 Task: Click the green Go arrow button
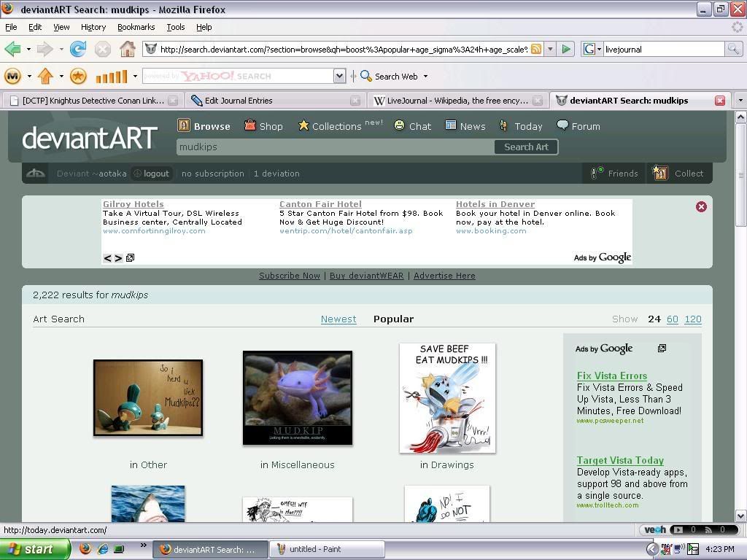click(x=566, y=49)
